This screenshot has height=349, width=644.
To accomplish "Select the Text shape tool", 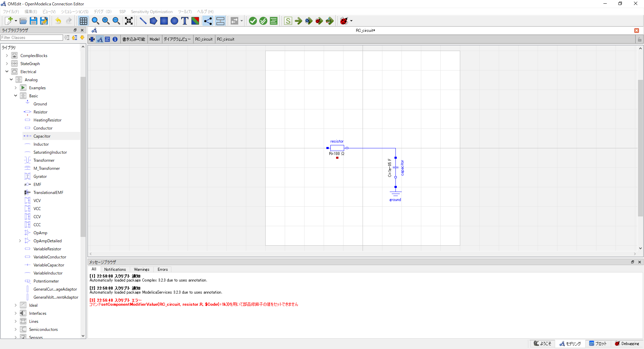I will pos(185,21).
